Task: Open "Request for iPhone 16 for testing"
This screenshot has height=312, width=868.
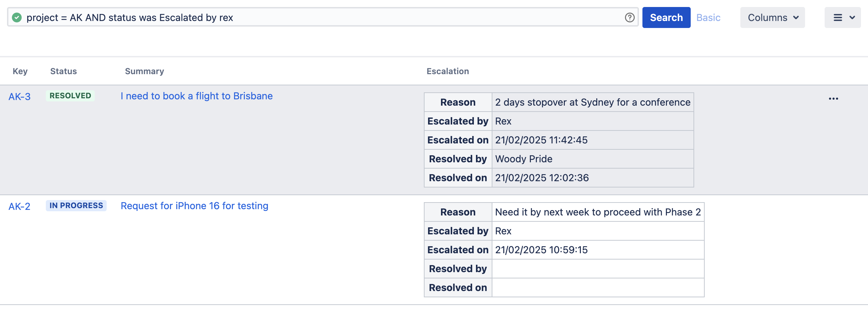Action: 194,206
